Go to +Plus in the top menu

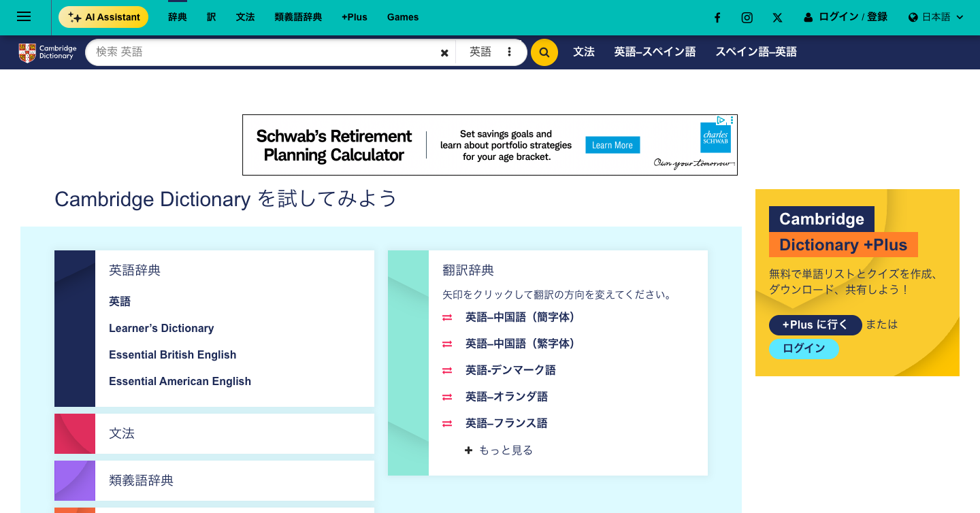pyautogui.click(x=355, y=17)
